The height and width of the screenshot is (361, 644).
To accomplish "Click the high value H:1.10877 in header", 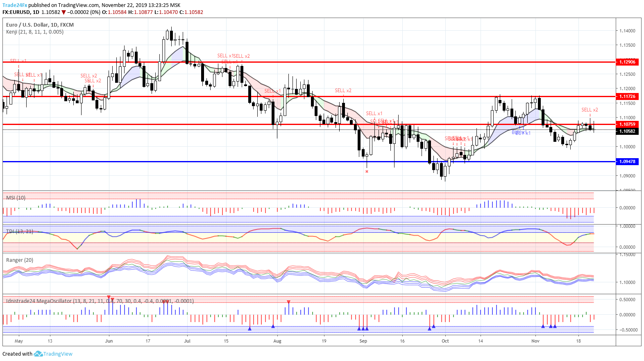I will (141, 12).
